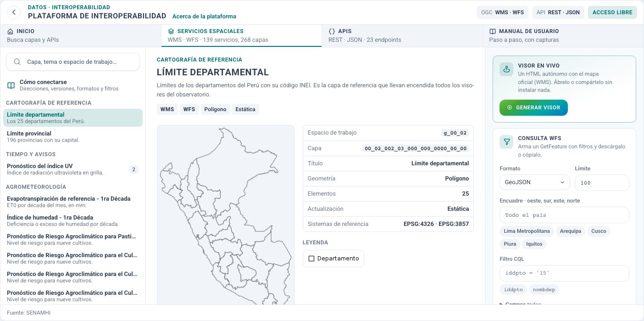Screen dimensions: 644x321
Task: Click the search magnifier icon
Action: (17, 62)
